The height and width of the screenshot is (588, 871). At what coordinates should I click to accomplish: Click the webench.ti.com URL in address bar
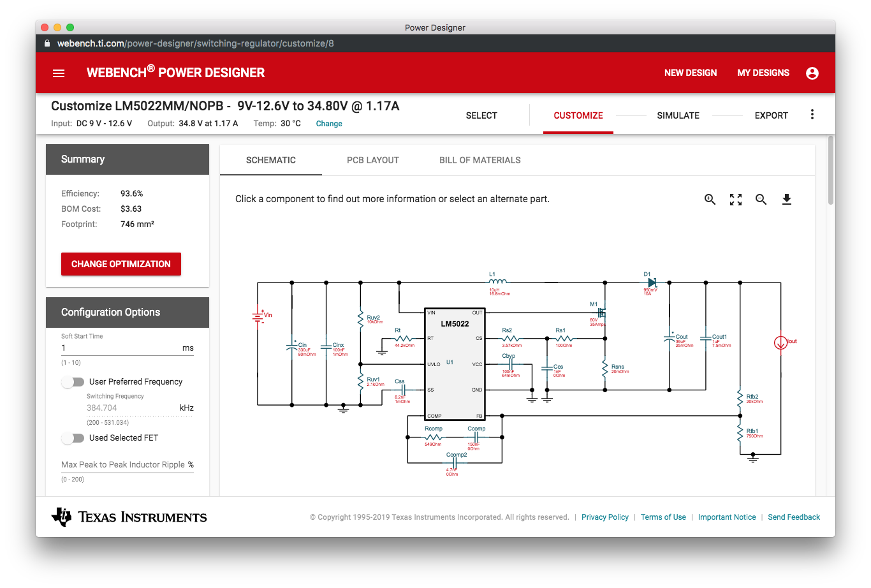(x=196, y=43)
